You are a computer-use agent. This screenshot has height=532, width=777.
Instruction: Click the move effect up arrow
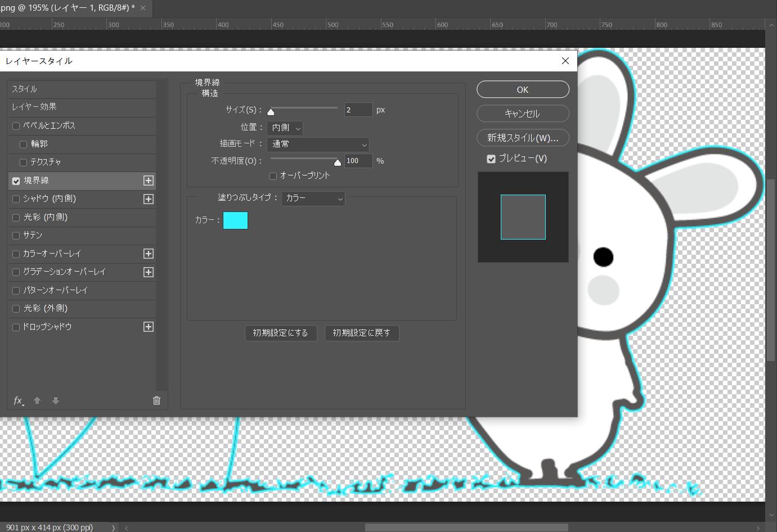click(x=37, y=400)
